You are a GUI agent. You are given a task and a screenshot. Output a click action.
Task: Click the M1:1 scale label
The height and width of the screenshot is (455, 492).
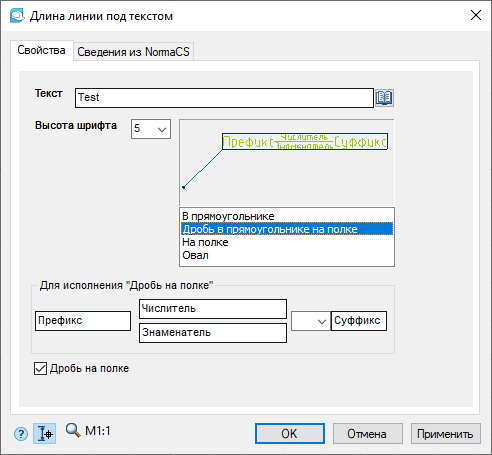coord(98,431)
